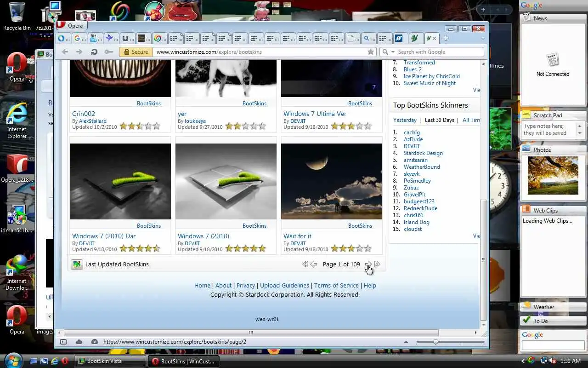Click the horizontal scrollbar of the page
This screenshot has width=588, height=368.
click(251, 333)
